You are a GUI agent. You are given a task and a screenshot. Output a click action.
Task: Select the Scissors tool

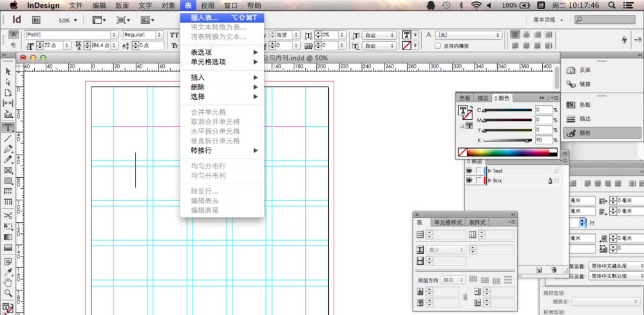pos(8,216)
